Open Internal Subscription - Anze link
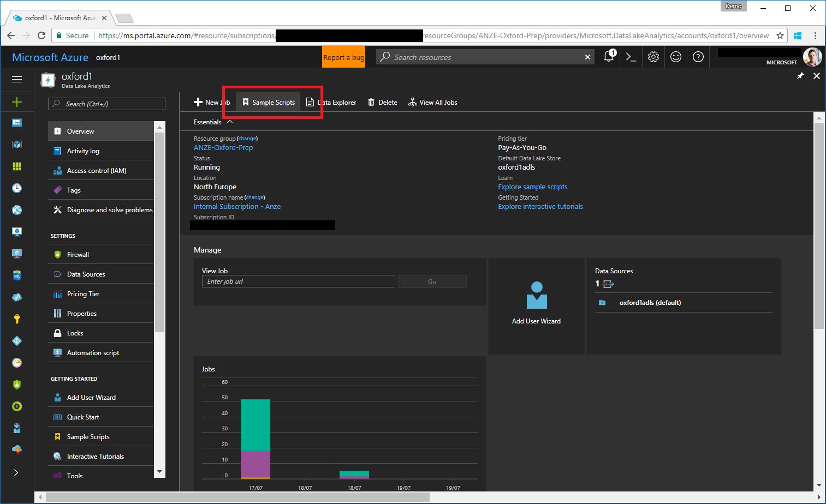 point(237,206)
